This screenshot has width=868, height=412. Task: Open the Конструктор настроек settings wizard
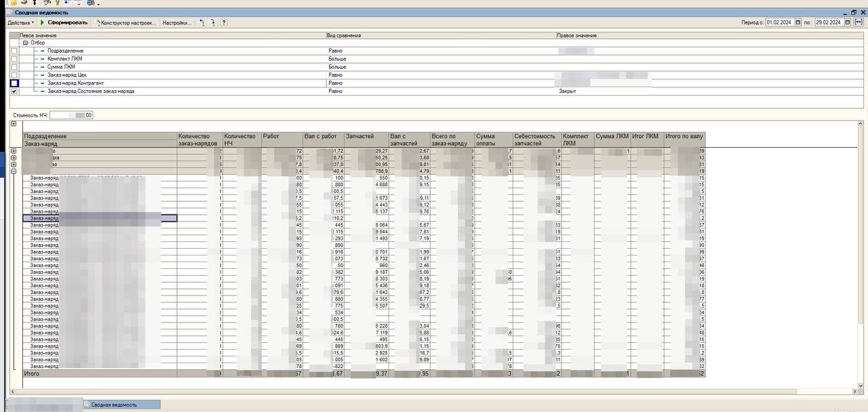pos(127,22)
